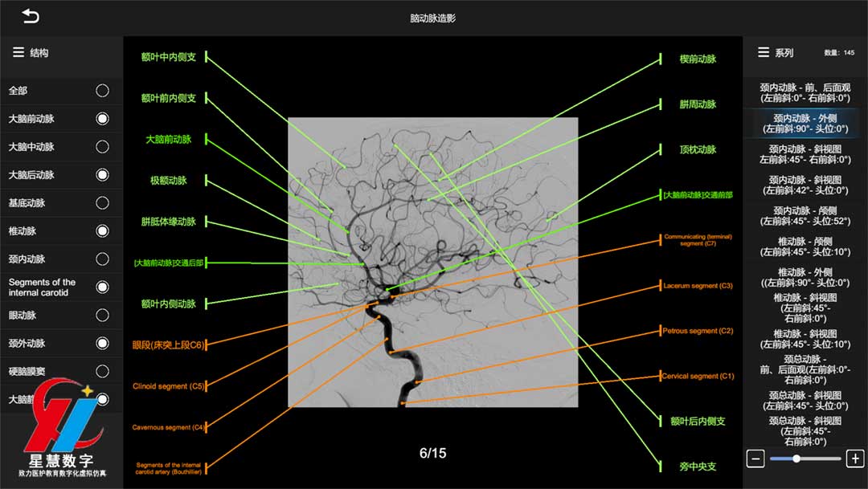Toggle the 基底动脉 radio button
Image resolution: width=868 pixels, height=489 pixels.
(x=102, y=203)
